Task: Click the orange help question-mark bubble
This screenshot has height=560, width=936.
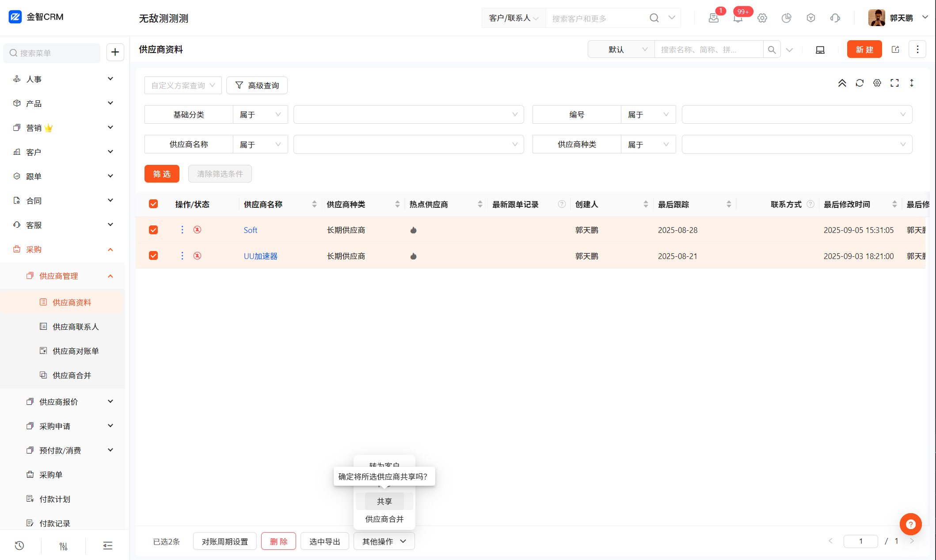Action: click(910, 524)
